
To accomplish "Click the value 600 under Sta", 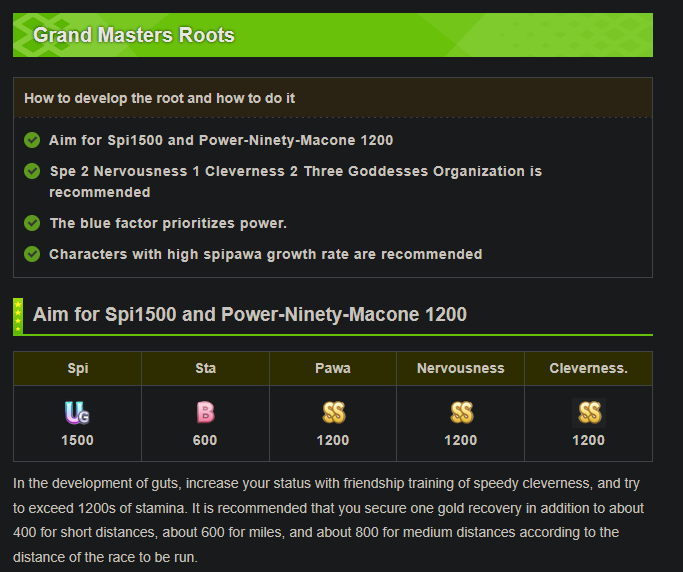I will click(x=205, y=440).
